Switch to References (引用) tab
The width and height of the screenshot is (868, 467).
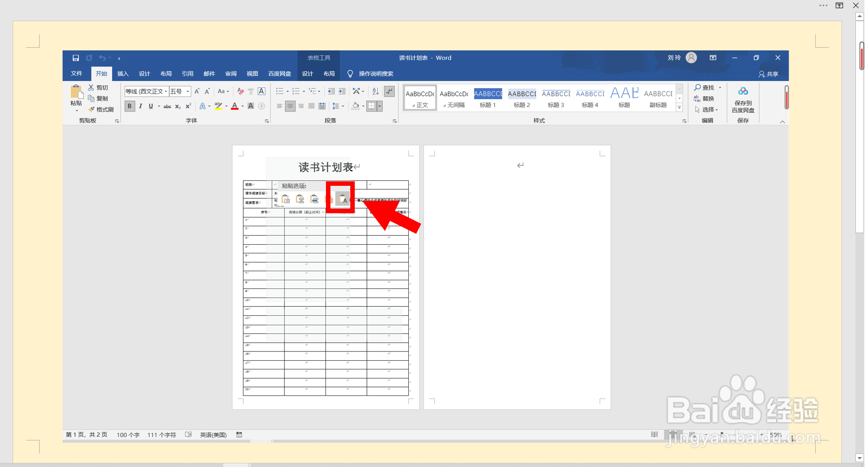(x=188, y=74)
